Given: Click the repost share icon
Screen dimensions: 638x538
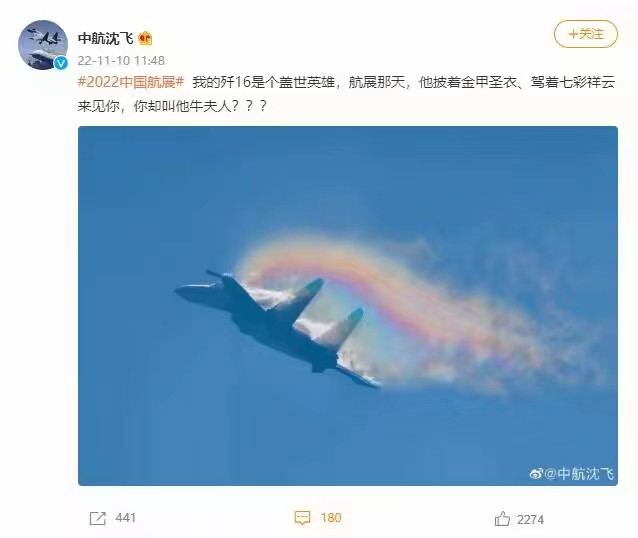Looking at the screenshot, I should (x=97, y=518).
